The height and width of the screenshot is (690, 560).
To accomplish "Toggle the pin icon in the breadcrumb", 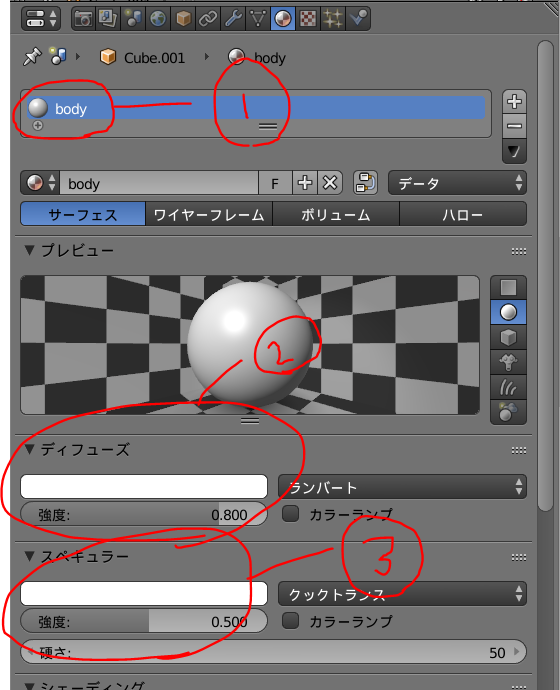I will 32,57.
